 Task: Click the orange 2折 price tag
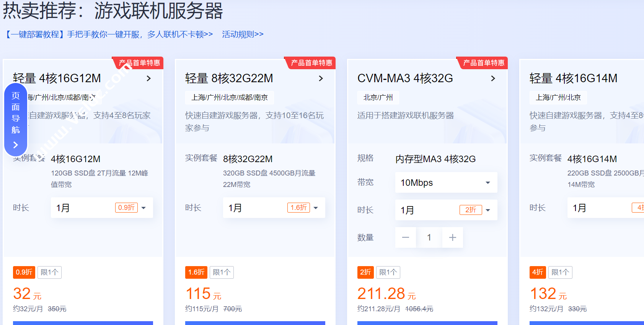pyautogui.click(x=365, y=272)
